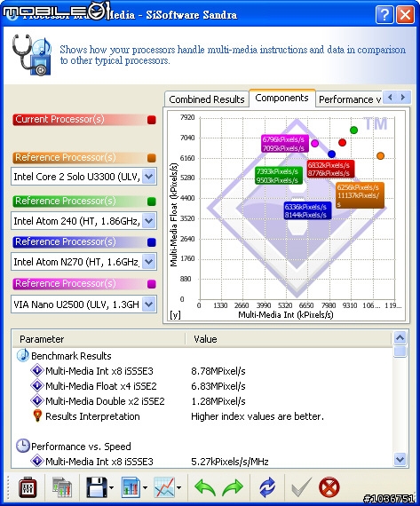Image resolution: width=420 pixels, height=506 pixels.
Task: Click the blue refresh arrows icon
Action: click(267, 487)
